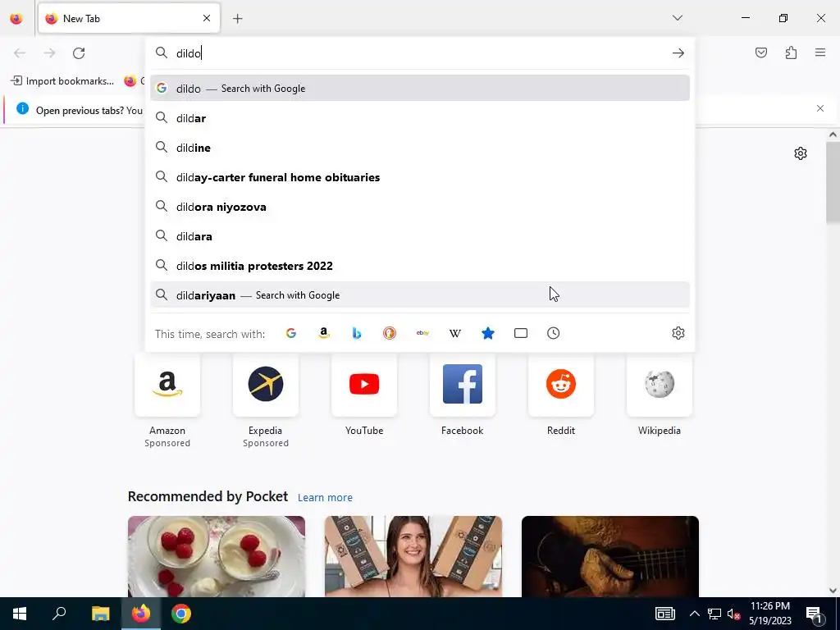Viewport: 840px width, 630px height.
Task: Click Import bookmarks in bookmarks toolbar
Action: 62,81
